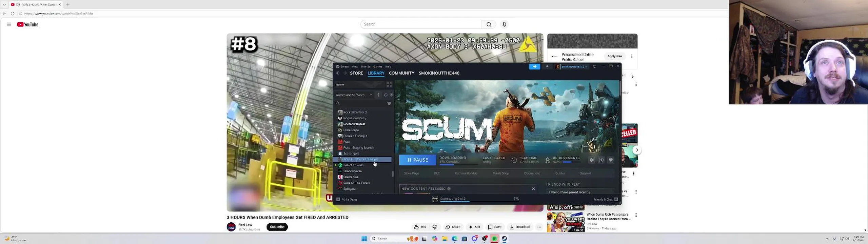The width and height of the screenshot is (868, 244).
Task: Click the sort arrow beside Games and Software
Action: point(378,95)
